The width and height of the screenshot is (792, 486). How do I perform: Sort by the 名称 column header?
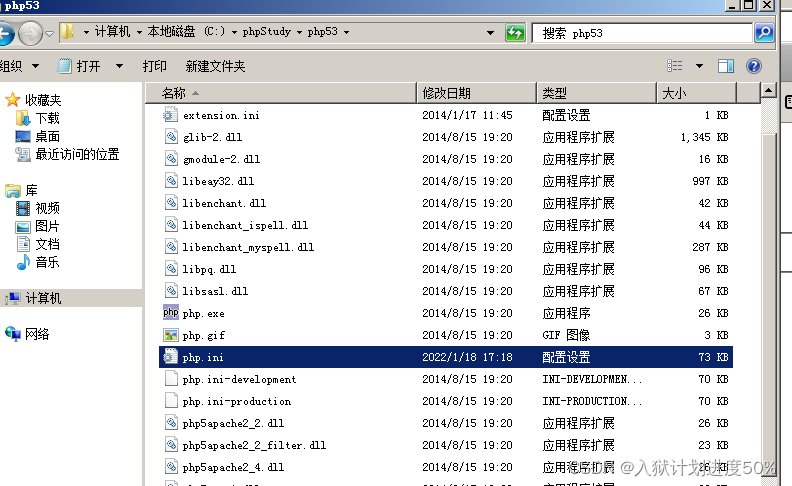click(x=281, y=93)
